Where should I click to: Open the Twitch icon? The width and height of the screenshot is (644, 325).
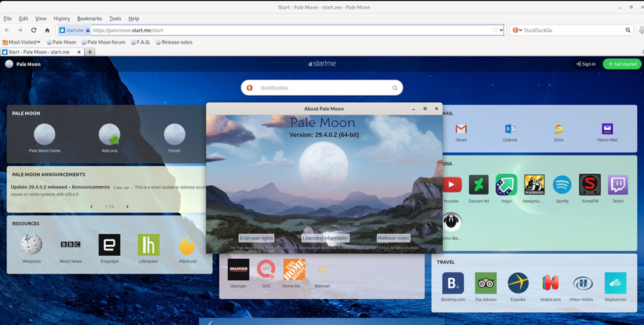point(618,185)
